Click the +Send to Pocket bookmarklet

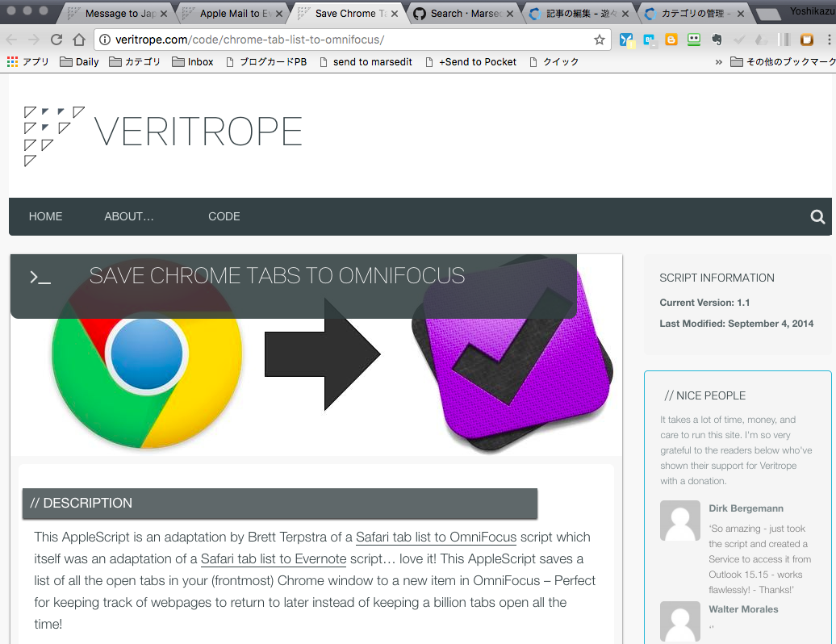click(470, 62)
